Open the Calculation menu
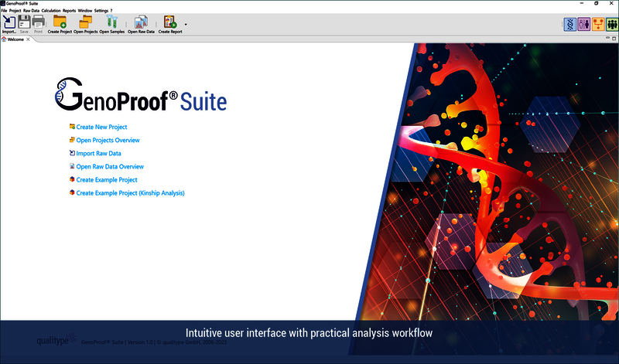 51,11
